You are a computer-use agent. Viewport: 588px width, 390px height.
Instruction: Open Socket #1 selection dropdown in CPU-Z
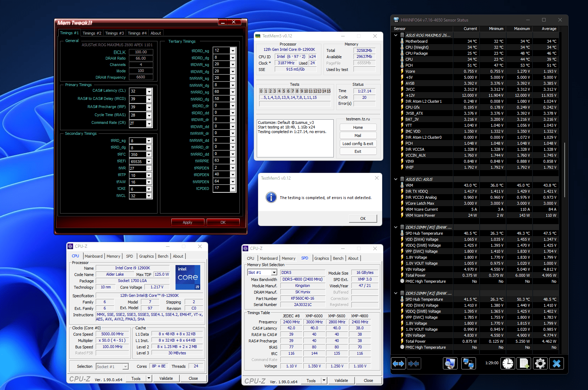[x=125, y=367]
